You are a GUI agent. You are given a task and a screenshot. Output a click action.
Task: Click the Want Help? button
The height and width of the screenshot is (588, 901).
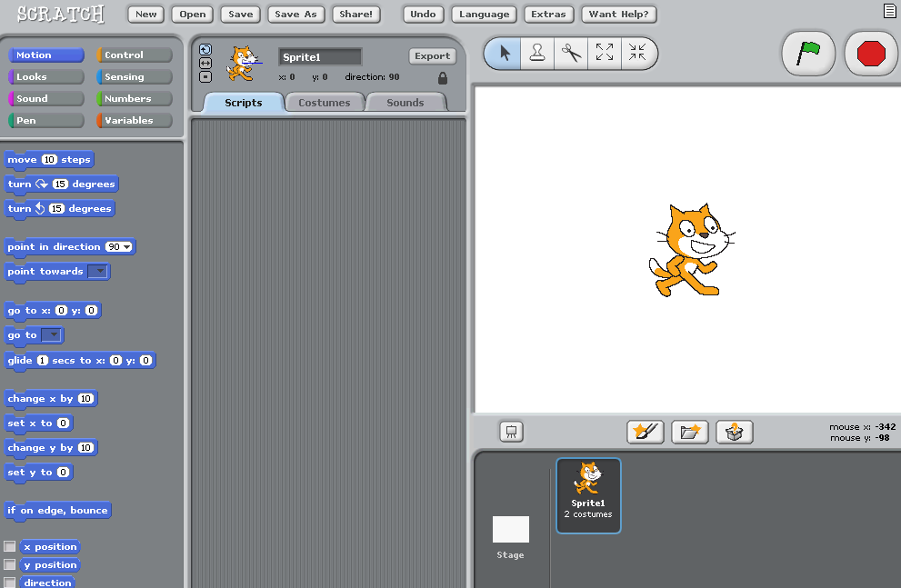click(618, 15)
